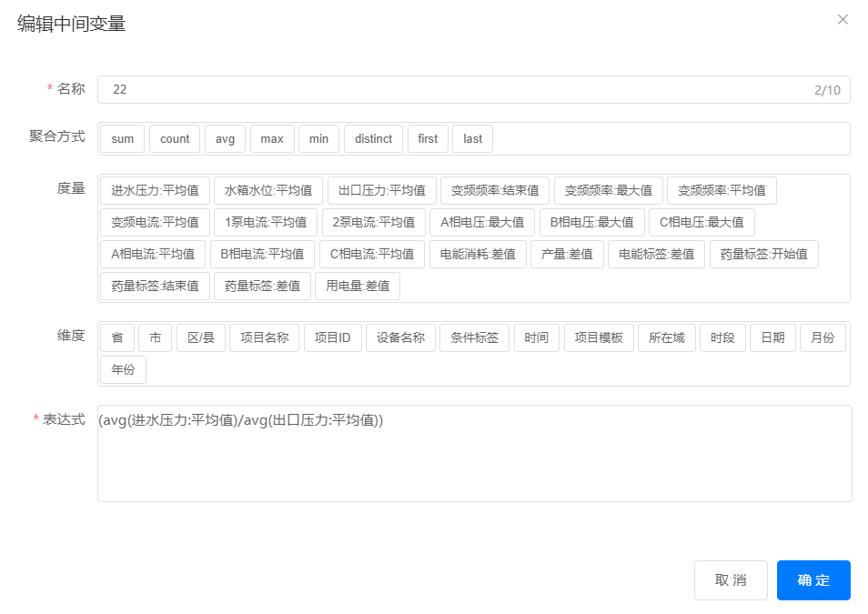
Task: Choose the A相电流:平均值 tag
Action: pos(153,254)
